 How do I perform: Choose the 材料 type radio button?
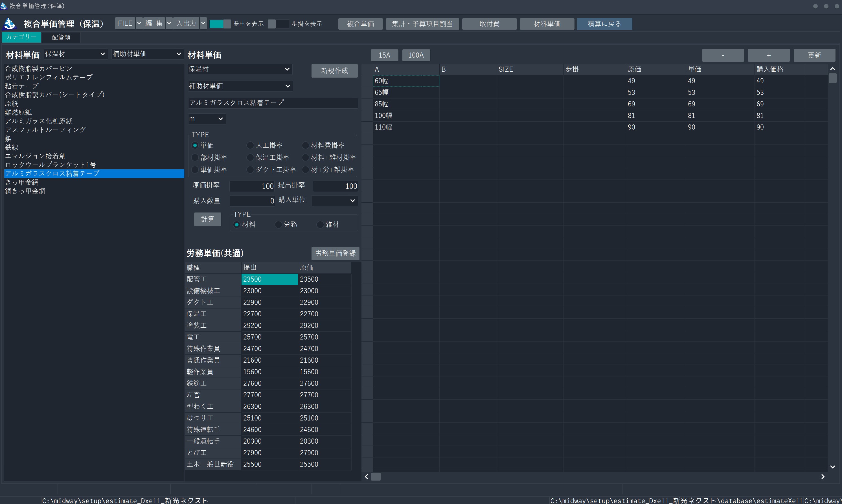pos(237,225)
